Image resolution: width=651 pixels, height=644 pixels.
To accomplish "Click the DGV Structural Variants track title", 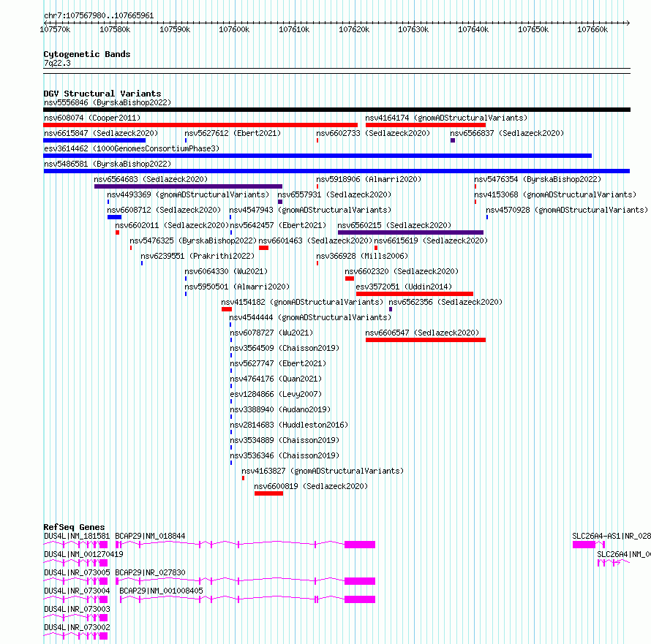I will [x=102, y=94].
